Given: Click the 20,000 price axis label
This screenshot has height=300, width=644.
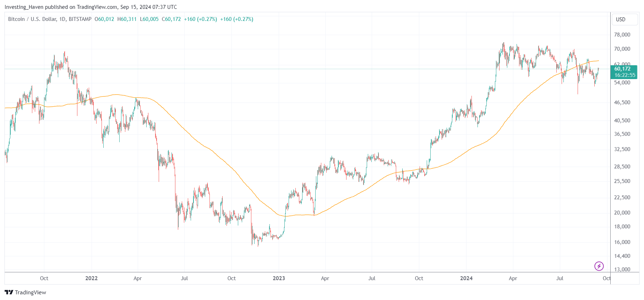Looking at the screenshot, I should pos(622,213).
